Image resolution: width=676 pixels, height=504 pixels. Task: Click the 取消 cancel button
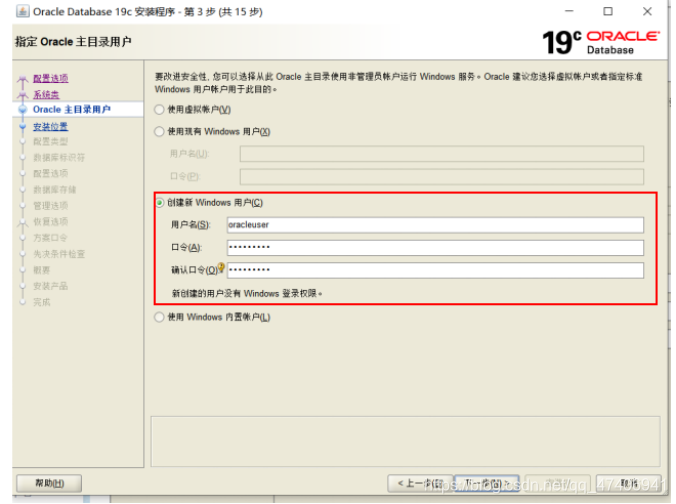(x=629, y=483)
